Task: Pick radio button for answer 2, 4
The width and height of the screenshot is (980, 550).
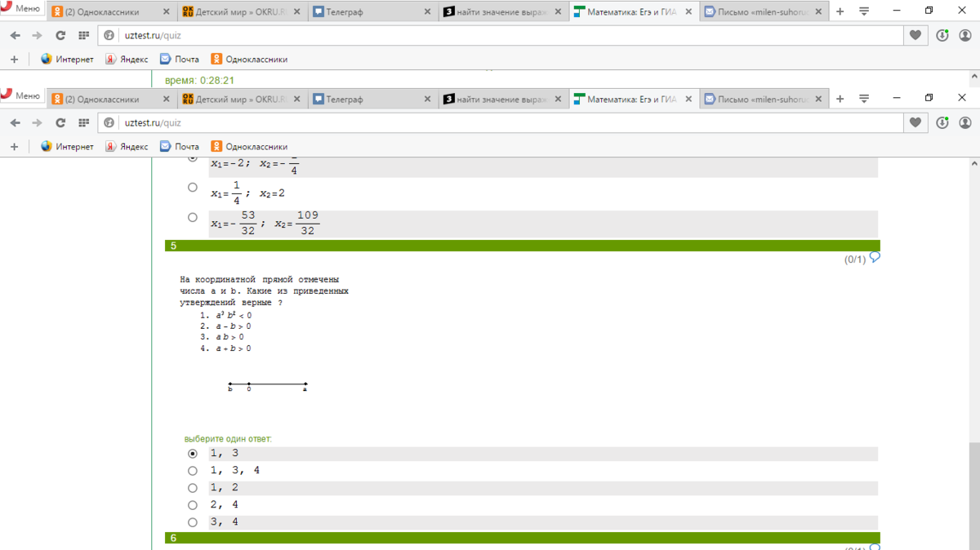Action: (x=193, y=505)
